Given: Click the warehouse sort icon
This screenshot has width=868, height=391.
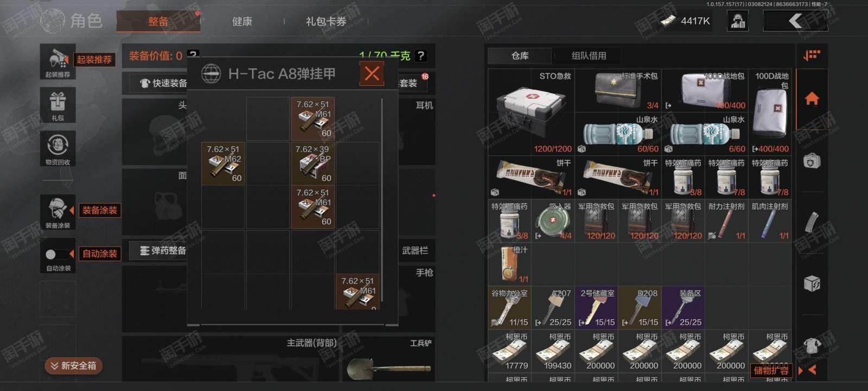Looking at the screenshot, I should (x=812, y=55).
